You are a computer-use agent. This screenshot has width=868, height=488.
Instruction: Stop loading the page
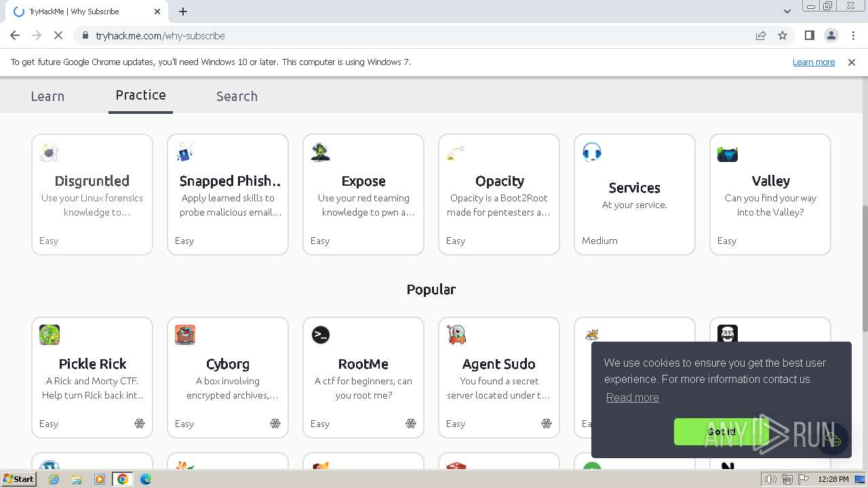[58, 35]
